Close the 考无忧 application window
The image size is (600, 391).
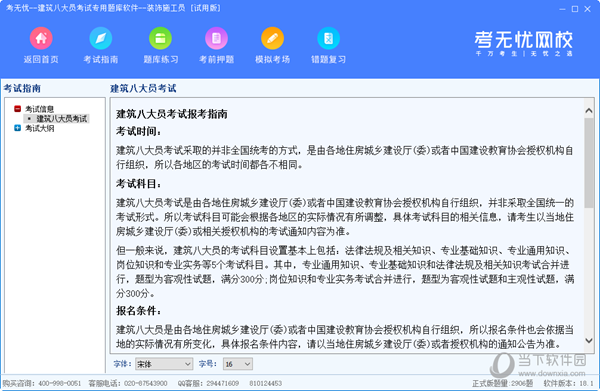587,9
